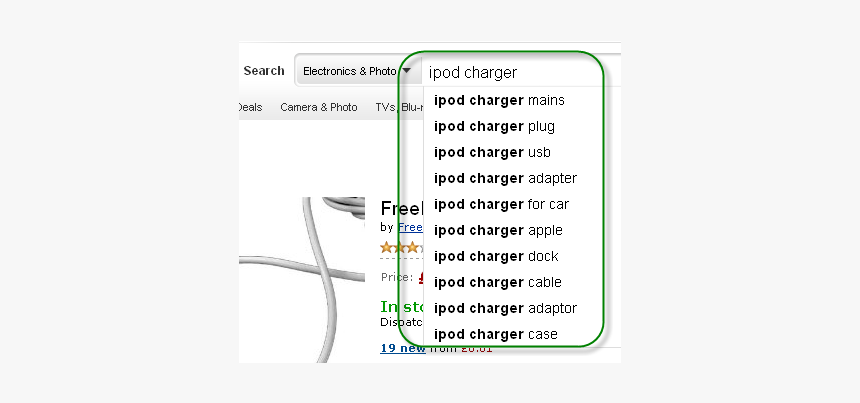Image resolution: width=860 pixels, height=403 pixels.
Task: Select the 'ipod charger for car' suggestion
Action: click(x=501, y=204)
